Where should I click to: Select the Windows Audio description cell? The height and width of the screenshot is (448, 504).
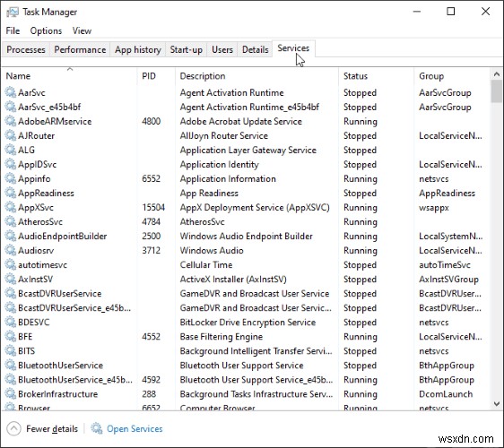click(212, 251)
